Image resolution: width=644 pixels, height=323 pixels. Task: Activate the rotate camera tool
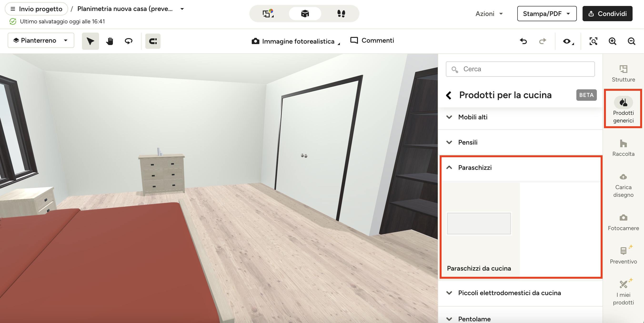tap(129, 41)
